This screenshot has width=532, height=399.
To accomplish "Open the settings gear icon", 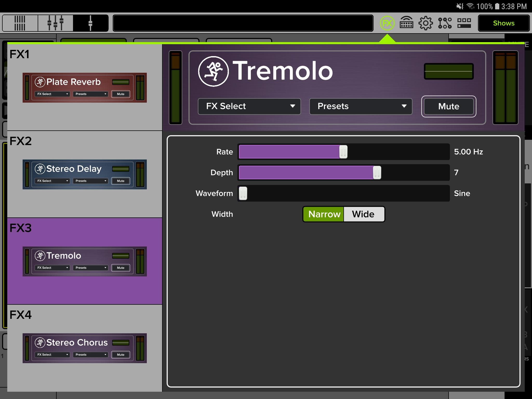I will click(x=426, y=23).
